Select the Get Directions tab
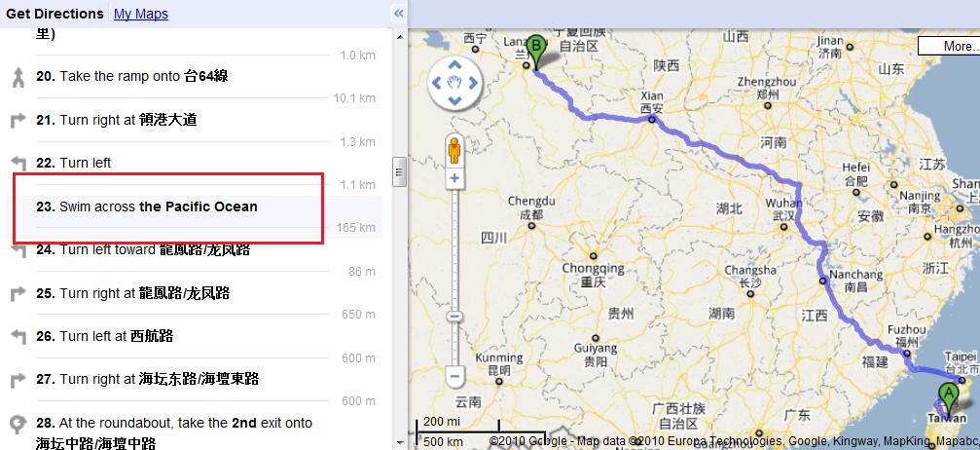This screenshot has width=980, height=450. tap(54, 14)
